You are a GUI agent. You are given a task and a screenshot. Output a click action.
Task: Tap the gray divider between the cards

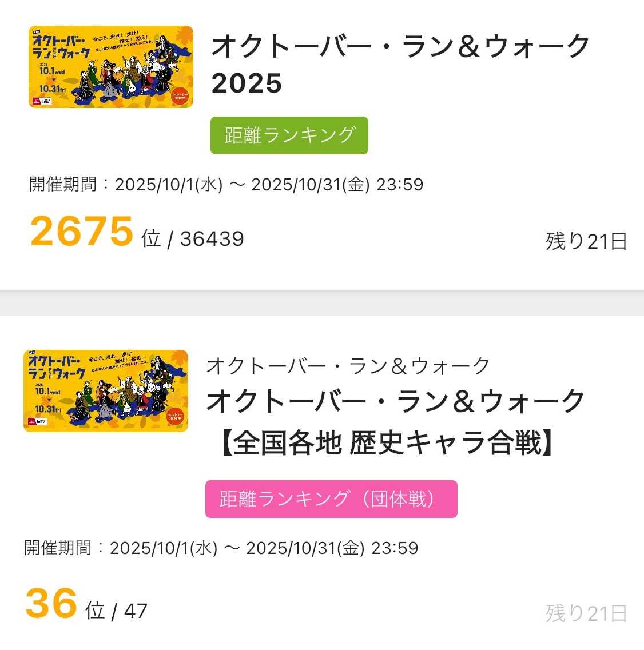tap(322, 302)
